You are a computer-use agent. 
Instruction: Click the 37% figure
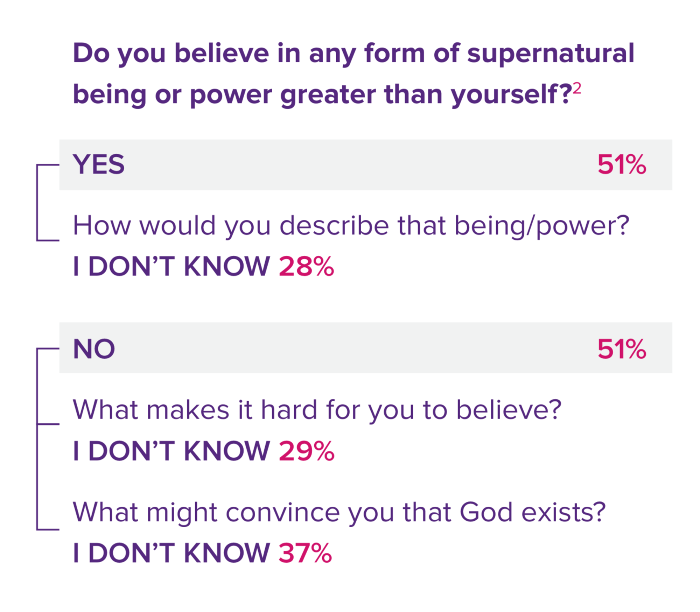pyautogui.click(x=305, y=553)
